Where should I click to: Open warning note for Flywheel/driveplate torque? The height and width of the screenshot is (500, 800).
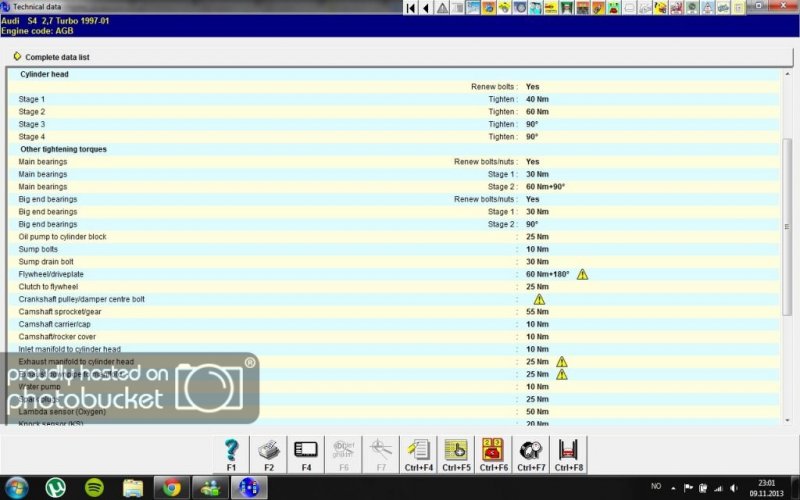pos(582,274)
